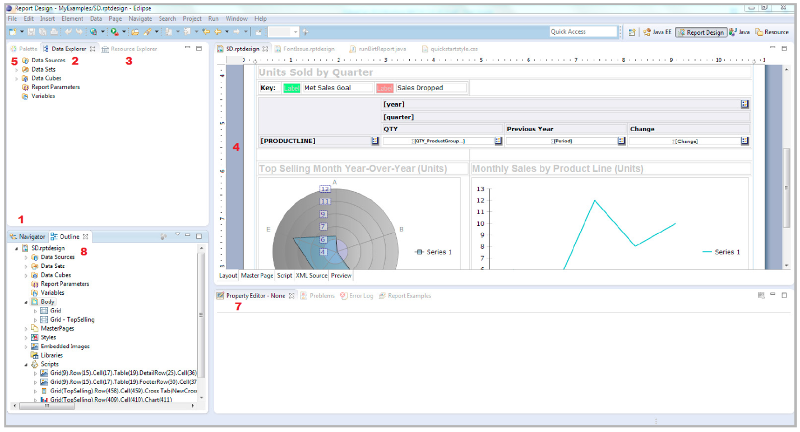
Task: Click the [year] crosstab cell
Action: [x=565, y=104]
